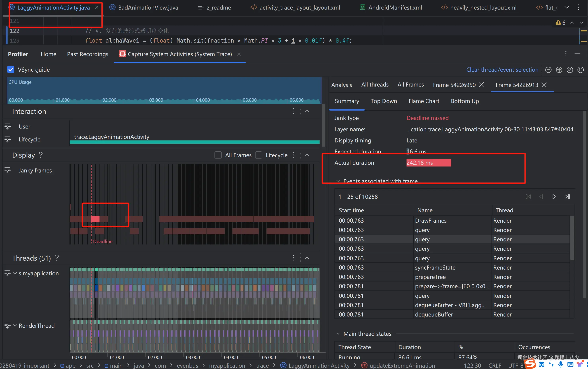Click the zoom to selection icon

pos(580,70)
